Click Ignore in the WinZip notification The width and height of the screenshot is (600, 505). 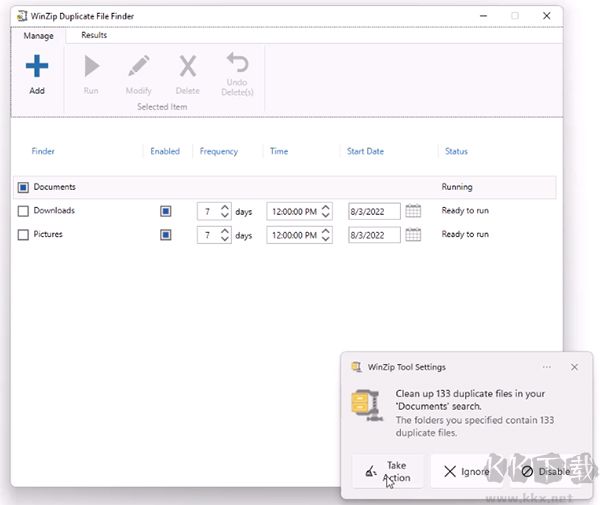pyautogui.click(x=467, y=471)
